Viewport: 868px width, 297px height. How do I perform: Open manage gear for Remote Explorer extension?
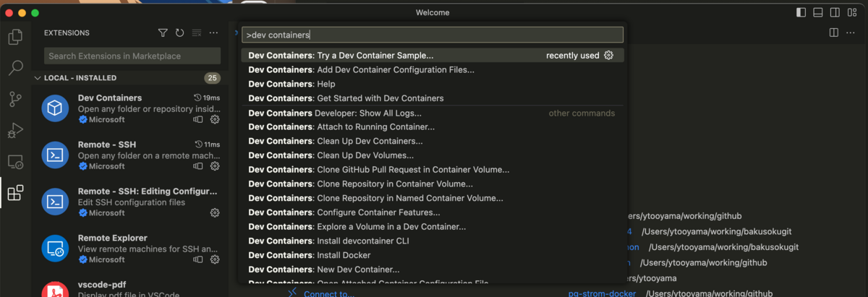click(x=215, y=259)
